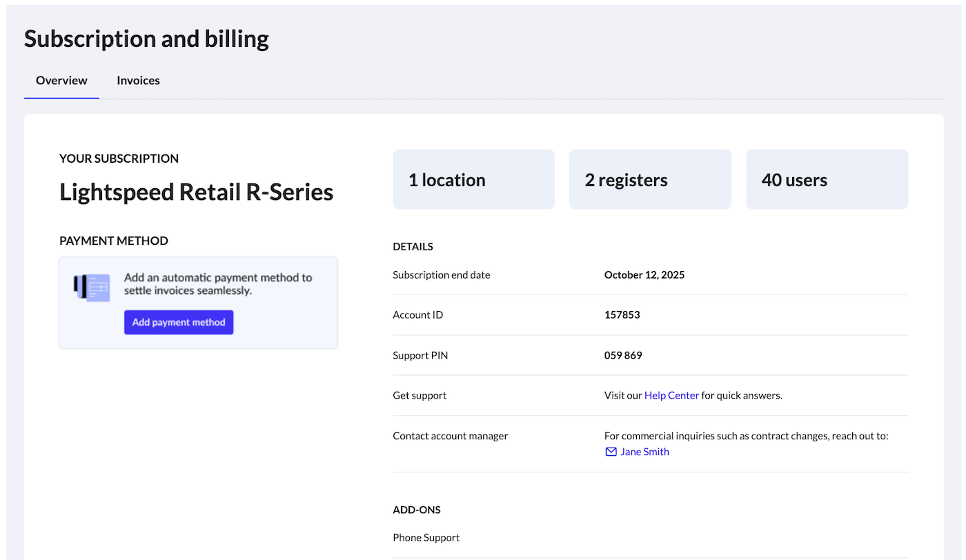Click the 2 registers card
The height and width of the screenshot is (560, 966).
(649, 179)
